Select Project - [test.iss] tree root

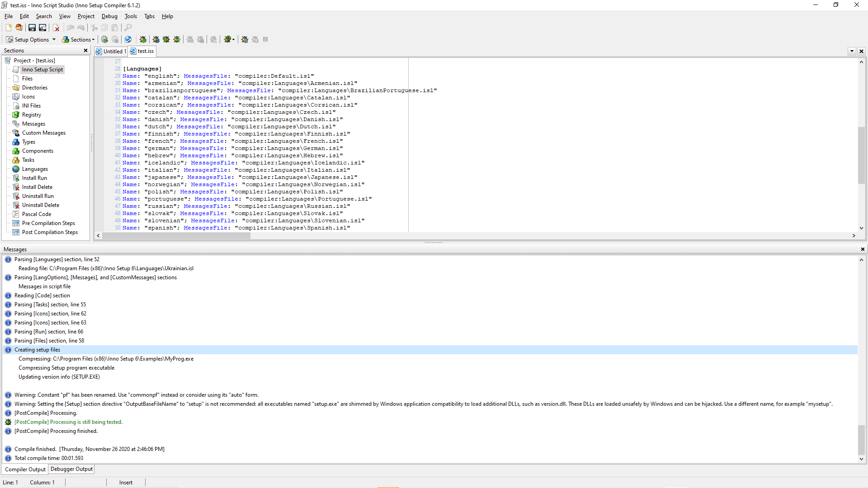[34, 61]
